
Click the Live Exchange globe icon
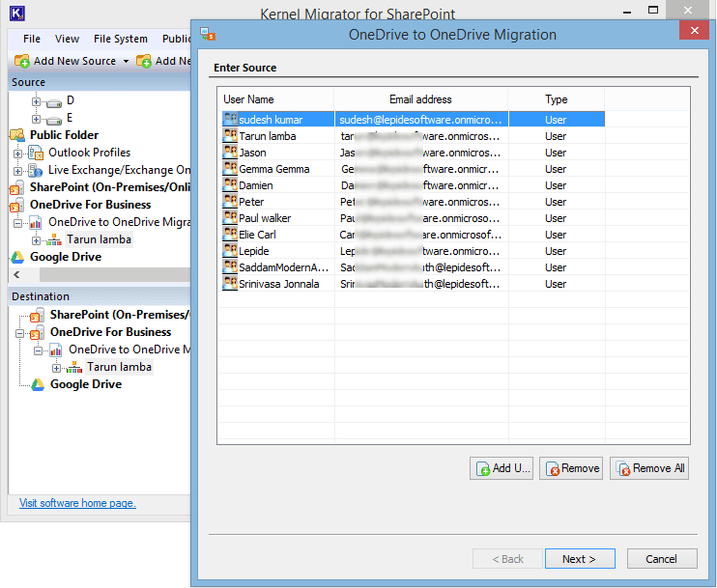(35, 170)
